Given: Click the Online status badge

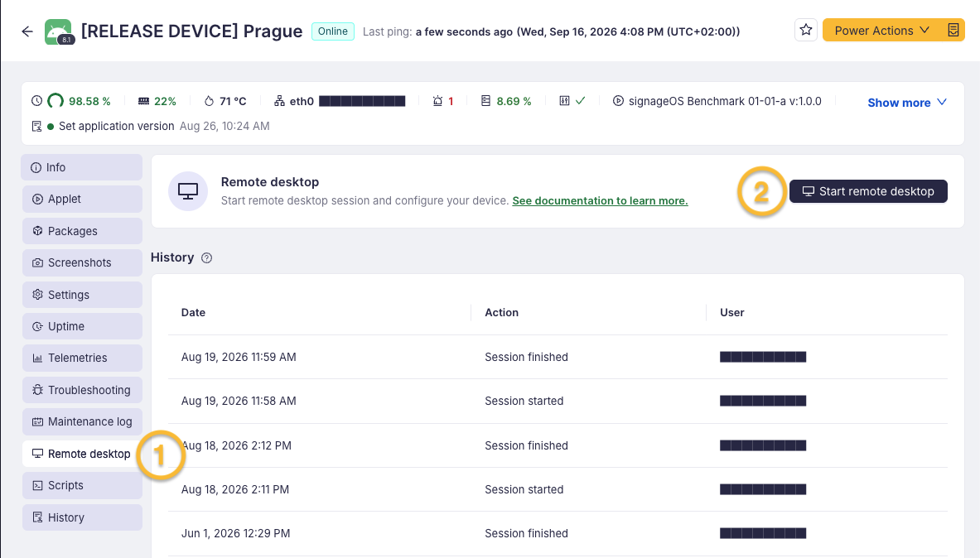Looking at the screenshot, I should tap(332, 31).
